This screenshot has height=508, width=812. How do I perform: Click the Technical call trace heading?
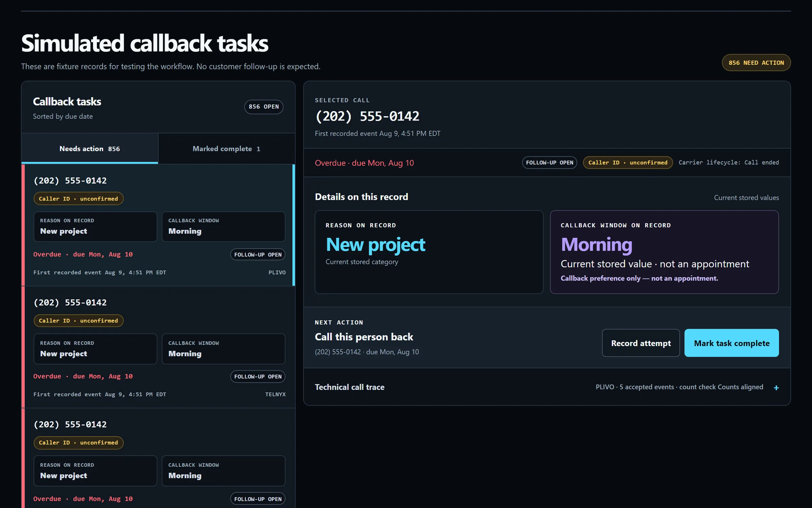click(x=349, y=387)
